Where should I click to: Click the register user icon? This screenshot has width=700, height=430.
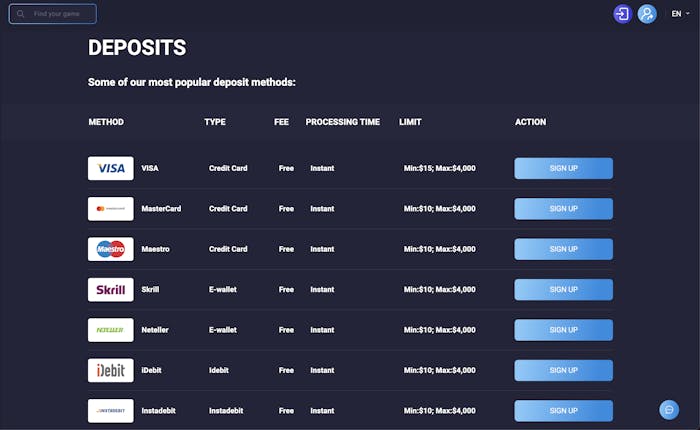click(x=647, y=14)
